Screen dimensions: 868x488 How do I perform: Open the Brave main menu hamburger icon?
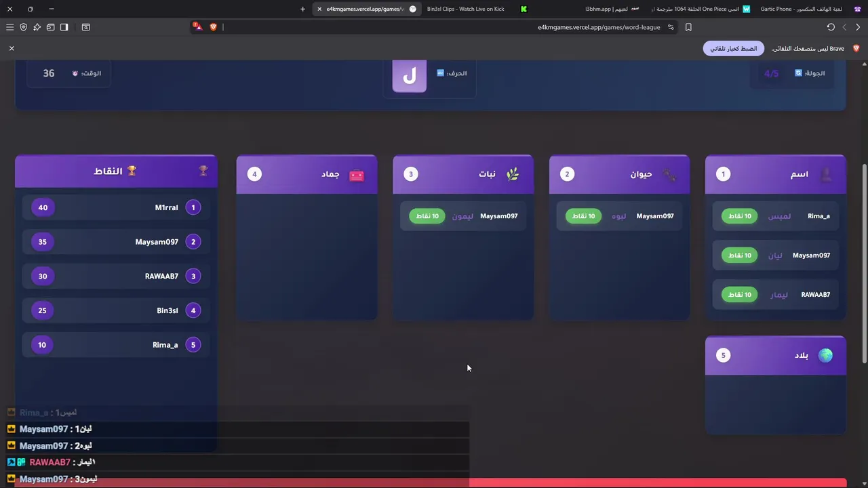(x=9, y=27)
